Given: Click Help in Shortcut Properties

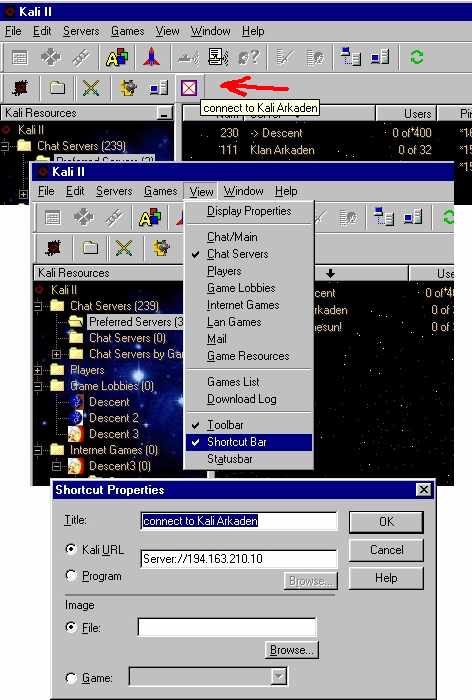Looking at the screenshot, I should click(x=386, y=578).
